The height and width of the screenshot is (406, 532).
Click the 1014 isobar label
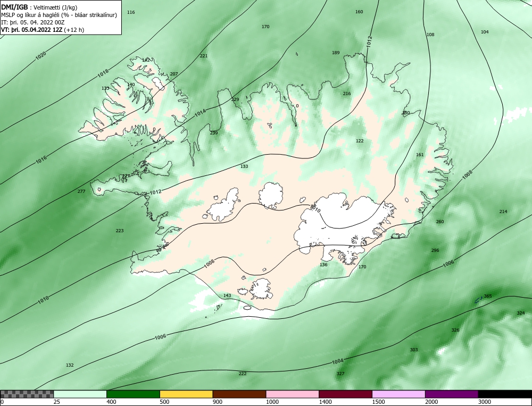coord(200,114)
